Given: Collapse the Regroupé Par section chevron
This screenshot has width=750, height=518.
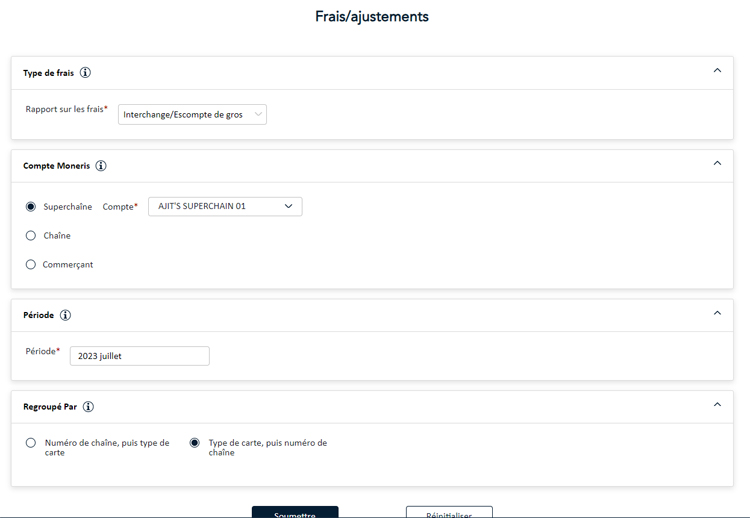Looking at the screenshot, I should (x=717, y=405).
